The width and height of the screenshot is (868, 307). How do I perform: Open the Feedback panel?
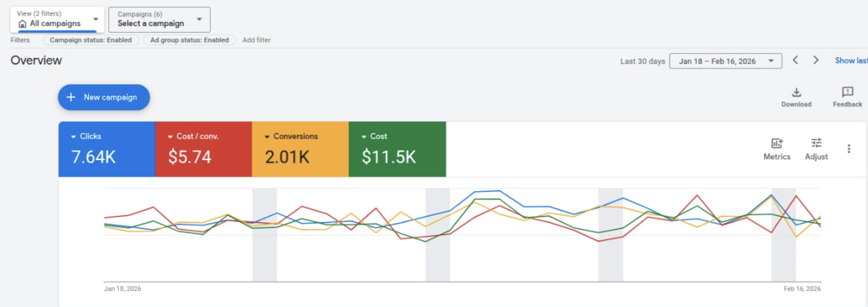(x=847, y=97)
